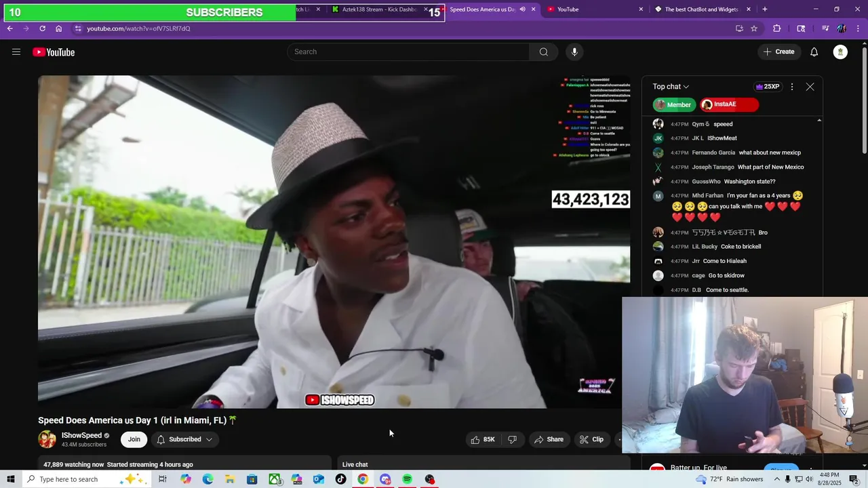Image resolution: width=868 pixels, height=488 pixels.
Task: Click Mhd Farhan's chat message
Action: click(x=735, y=206)
